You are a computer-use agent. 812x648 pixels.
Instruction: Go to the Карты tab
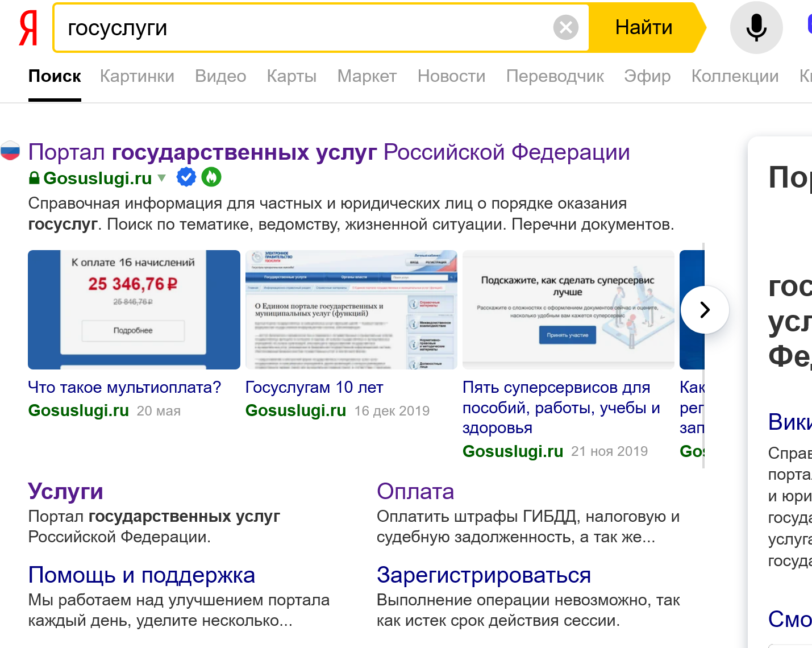[x=292, y=76]
